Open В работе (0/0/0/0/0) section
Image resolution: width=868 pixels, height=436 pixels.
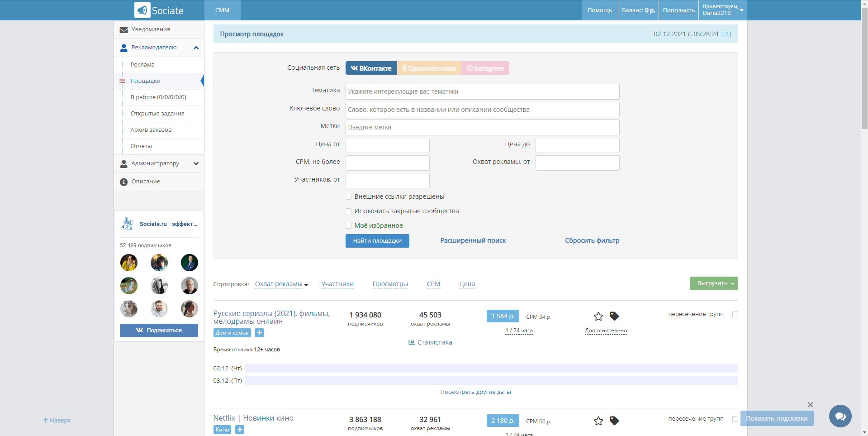click(x=158, y=97)
